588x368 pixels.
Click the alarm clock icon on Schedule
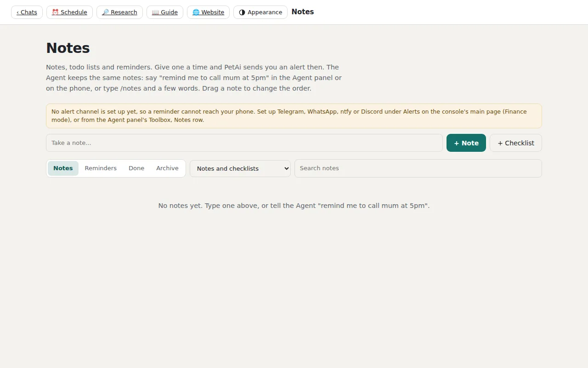tap(55, 12)
